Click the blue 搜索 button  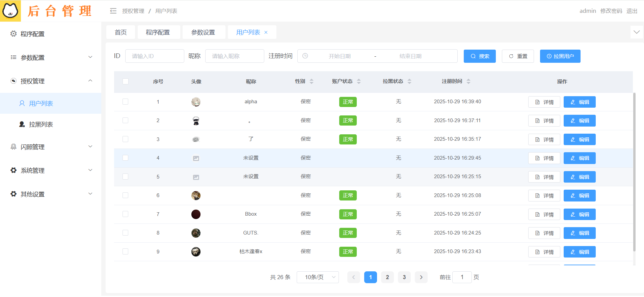pyautogui.click(x=479, y=56)
